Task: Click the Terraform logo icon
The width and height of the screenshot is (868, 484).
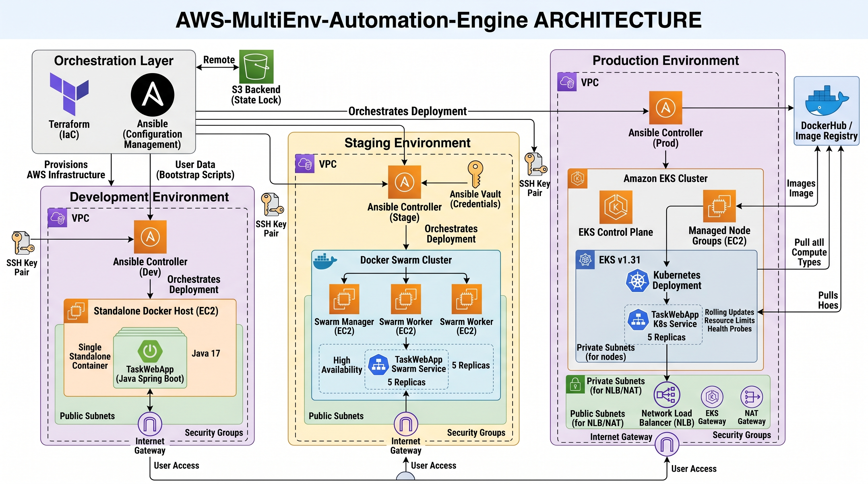Action: [x=69, y=94]
